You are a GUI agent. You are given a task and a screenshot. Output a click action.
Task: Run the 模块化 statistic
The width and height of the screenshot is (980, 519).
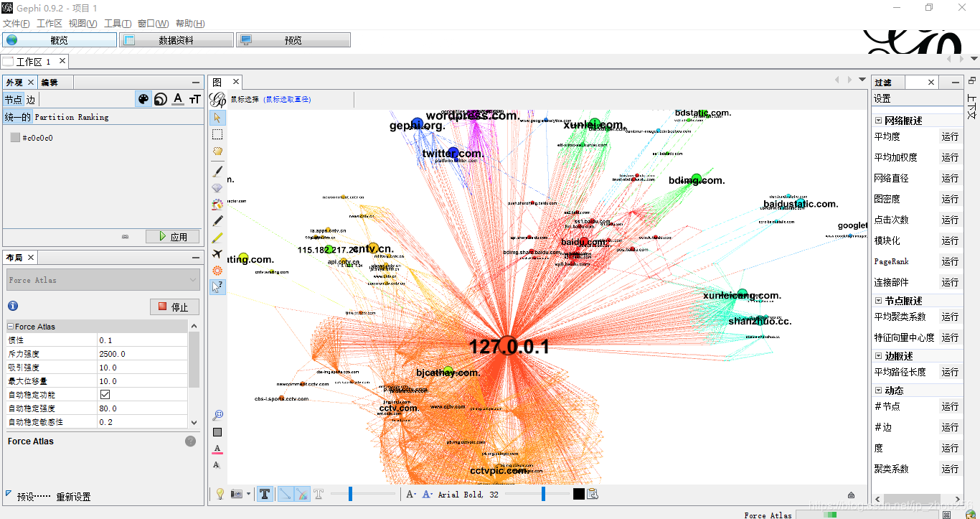950,240
